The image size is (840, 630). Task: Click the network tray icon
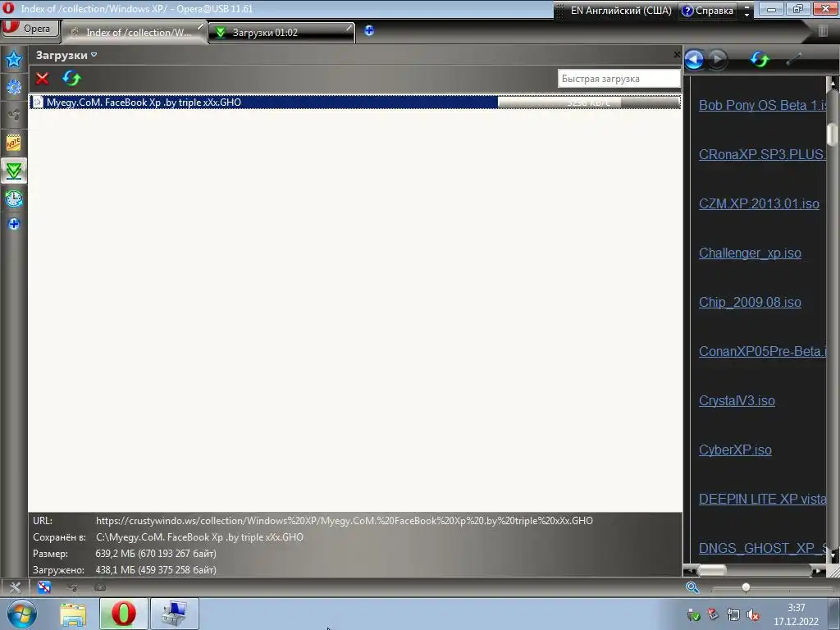[x=733, y=614]
